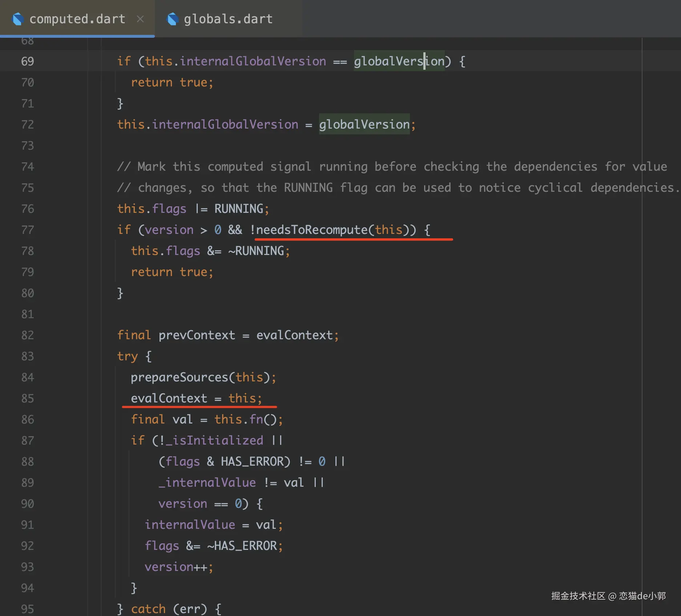The width and height of the screenshot is (681, 616).
Task: Click internalGlobalVersion in the line 69 condition
Action: [x=253, y=61]
